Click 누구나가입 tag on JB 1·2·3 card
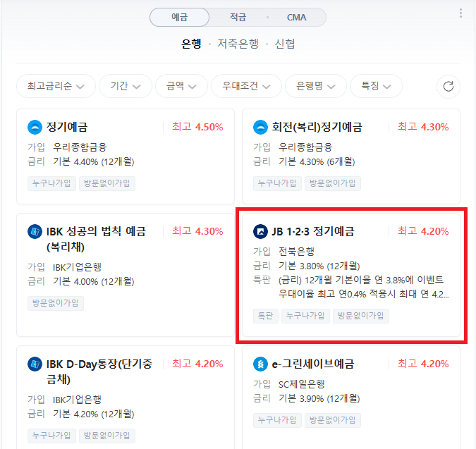Viewport: 476px width, 449px height. (x=305, y=316)
